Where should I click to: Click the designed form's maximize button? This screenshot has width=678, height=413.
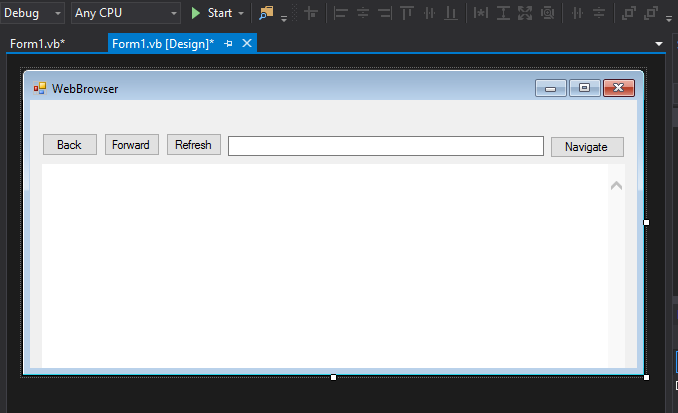(x=585, y=88)
